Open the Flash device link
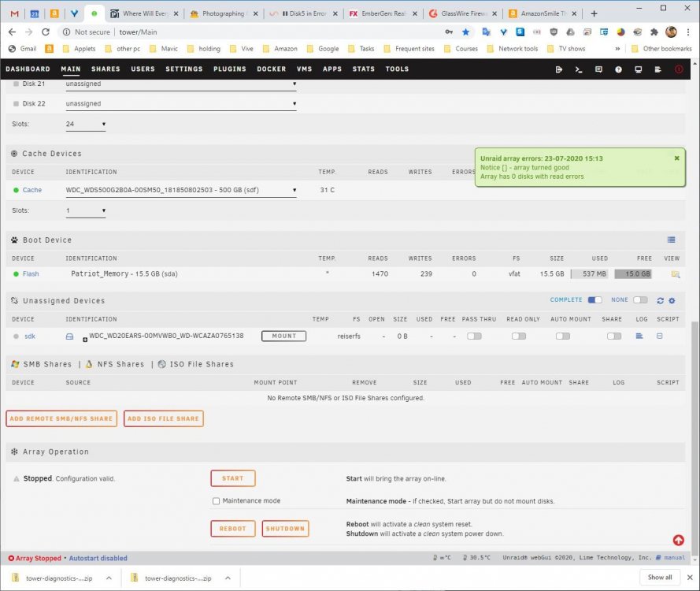Viewport: 700px width, 591px height. pyautogui.click(x=31, y=274)
